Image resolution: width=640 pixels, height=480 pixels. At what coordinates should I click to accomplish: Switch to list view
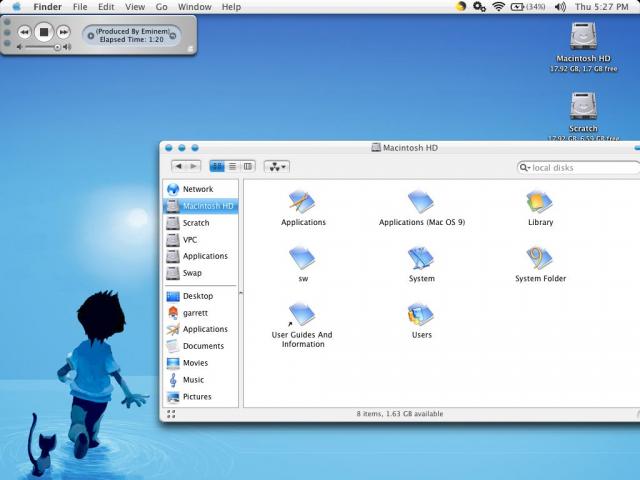pyautogui.click(x=232, y=166)
